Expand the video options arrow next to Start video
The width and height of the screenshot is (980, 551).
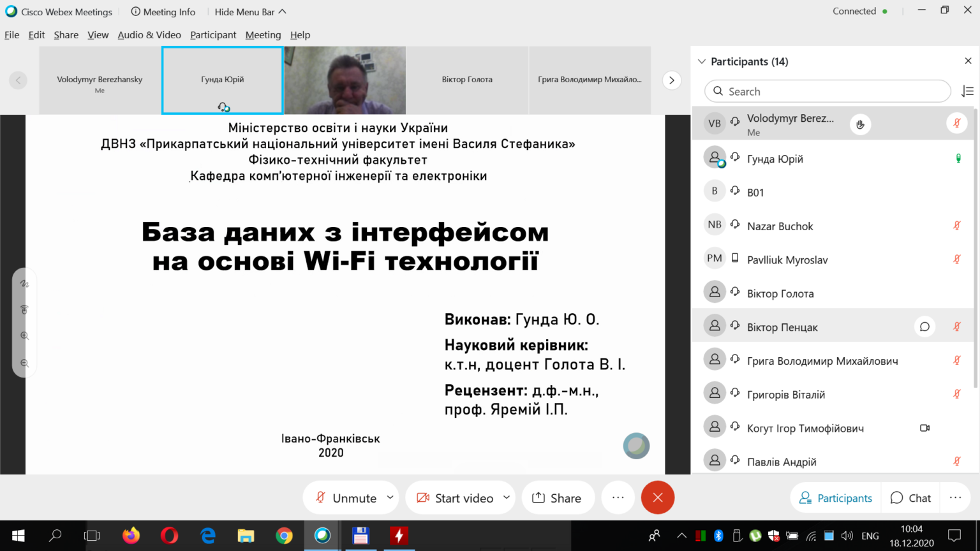pos(507,497)
